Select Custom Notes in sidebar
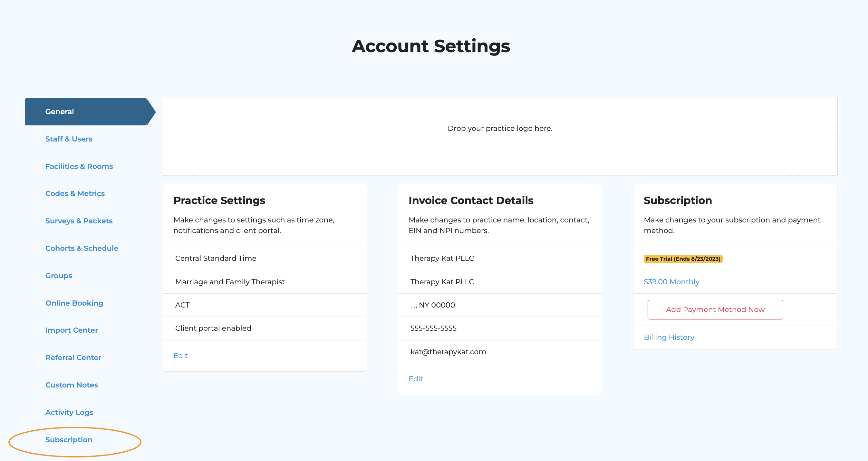868x461 pixels. pos(72,385)
